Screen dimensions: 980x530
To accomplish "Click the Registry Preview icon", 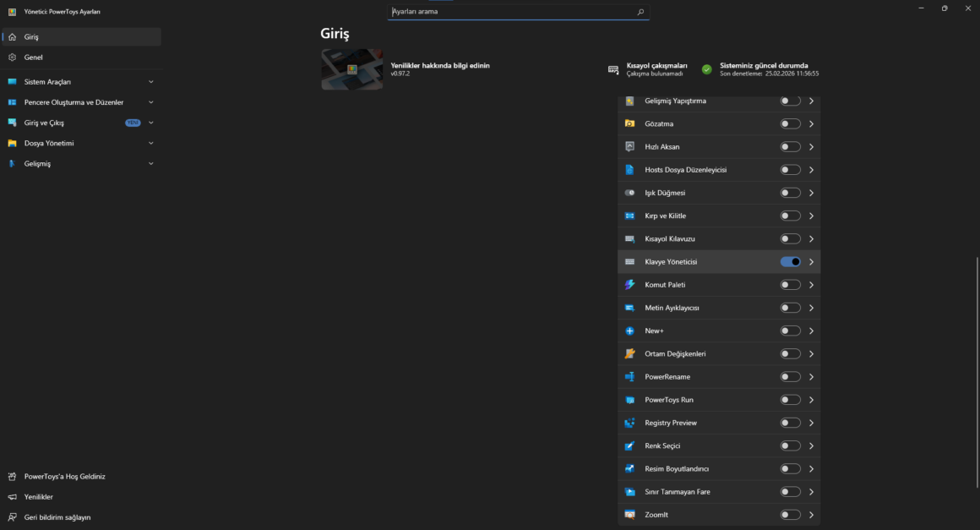I will tap(629, 423).
